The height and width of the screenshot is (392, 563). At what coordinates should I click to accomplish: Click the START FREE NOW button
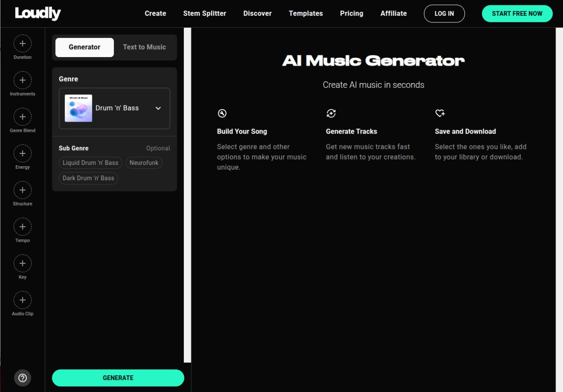[517, 14]
